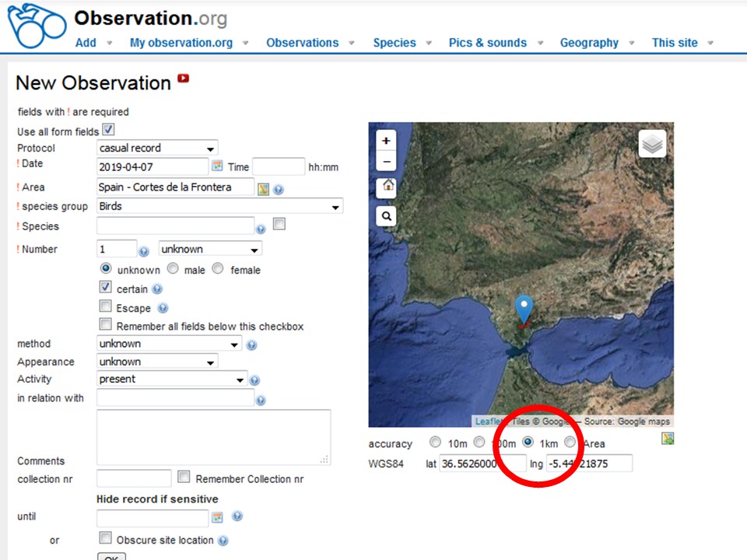This screenshot has height=560, width=747.
Task: Click into the Comments text area
Action: pyautogui.click(x=213, y=437)
